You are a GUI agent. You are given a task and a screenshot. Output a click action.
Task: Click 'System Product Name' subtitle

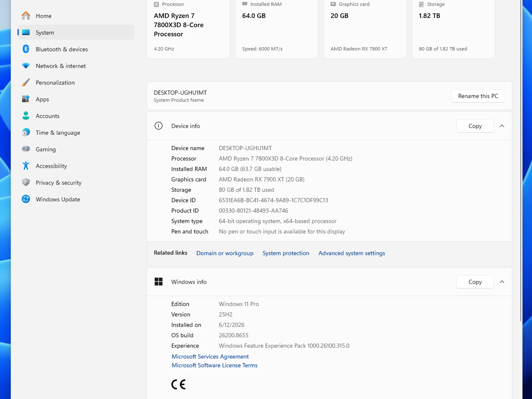click(179, 100)
